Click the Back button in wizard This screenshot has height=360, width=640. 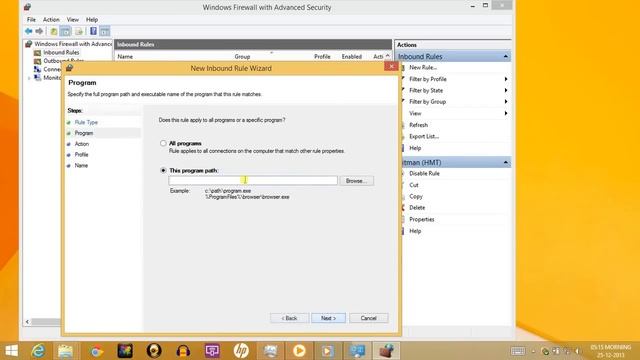(289, 318)
